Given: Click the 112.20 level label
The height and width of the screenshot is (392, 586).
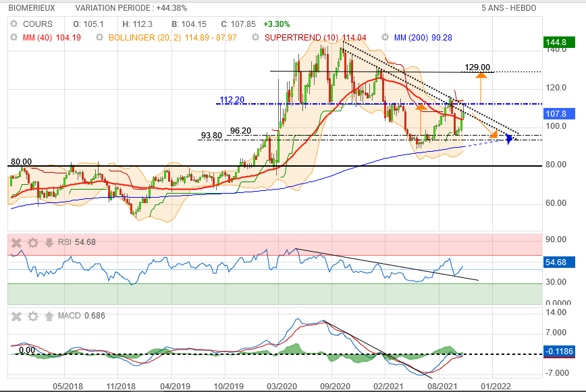Looking at the screenshot, I should pos(232,100).
